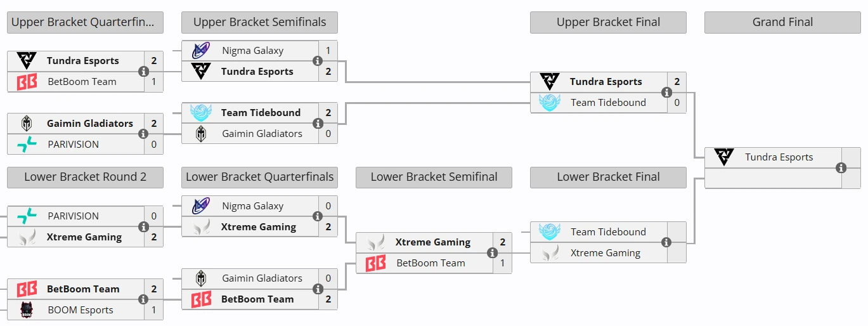Open info icon for Xtreme Gaming vs BetBoom semifinal
868x326 pixels.
click(x=492, y=253)
